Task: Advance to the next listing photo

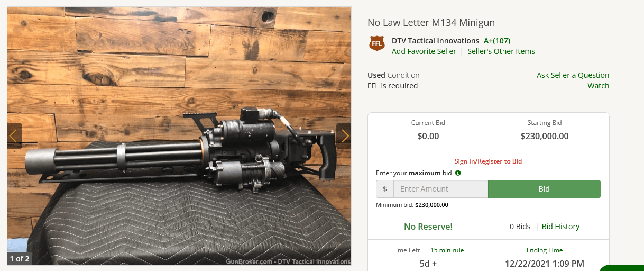Action: tap(344, 136)
